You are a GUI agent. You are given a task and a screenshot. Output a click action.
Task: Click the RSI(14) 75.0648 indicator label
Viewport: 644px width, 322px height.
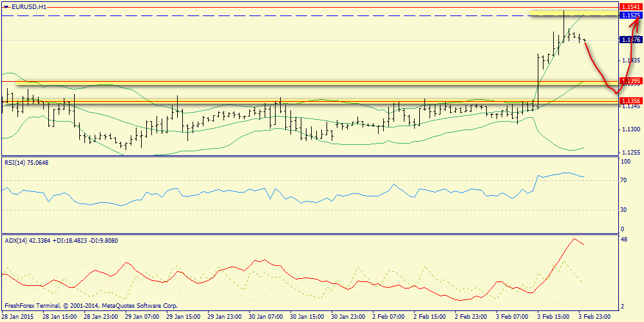27,163
